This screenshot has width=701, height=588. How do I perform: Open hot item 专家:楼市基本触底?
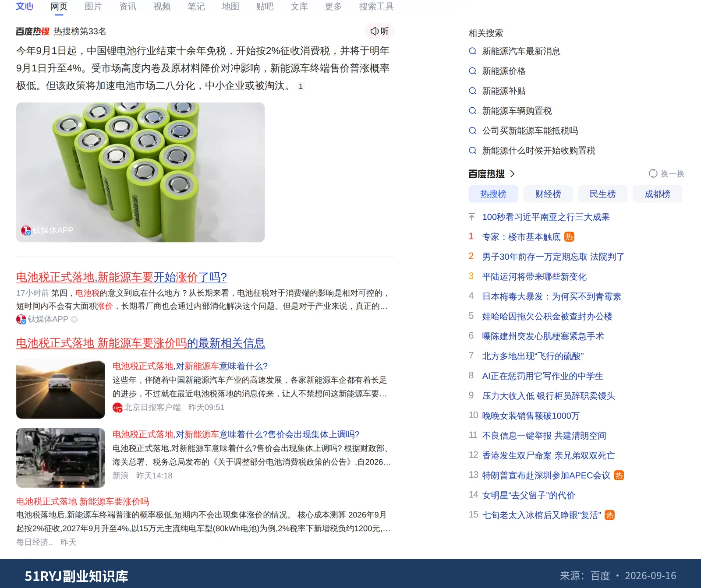click(521, 237)
